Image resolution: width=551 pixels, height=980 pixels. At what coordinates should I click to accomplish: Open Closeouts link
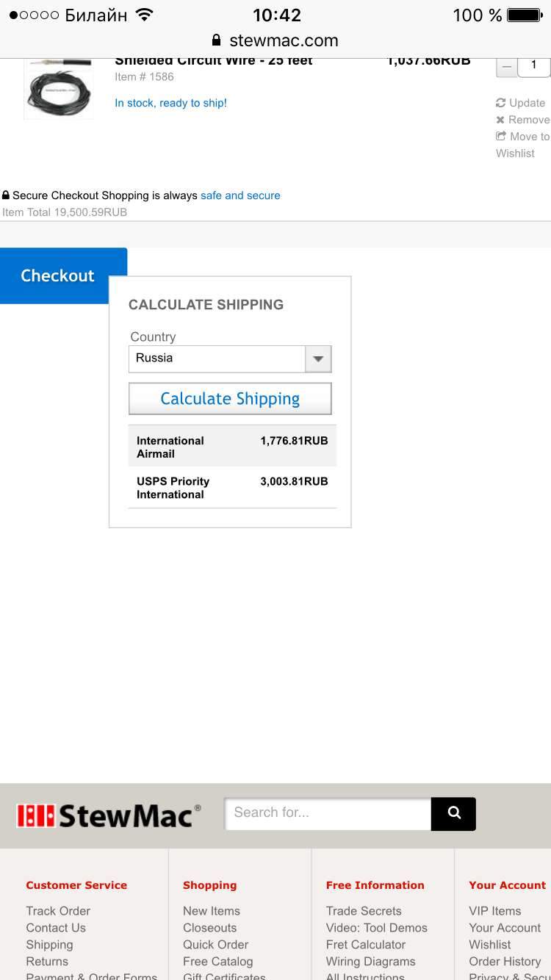pyautogui.click(x=210, y=928)
